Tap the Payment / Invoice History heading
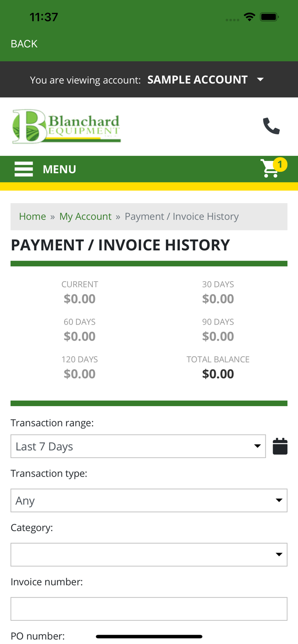The height and width of the screenshot is (644, 298). pos(120,245)
